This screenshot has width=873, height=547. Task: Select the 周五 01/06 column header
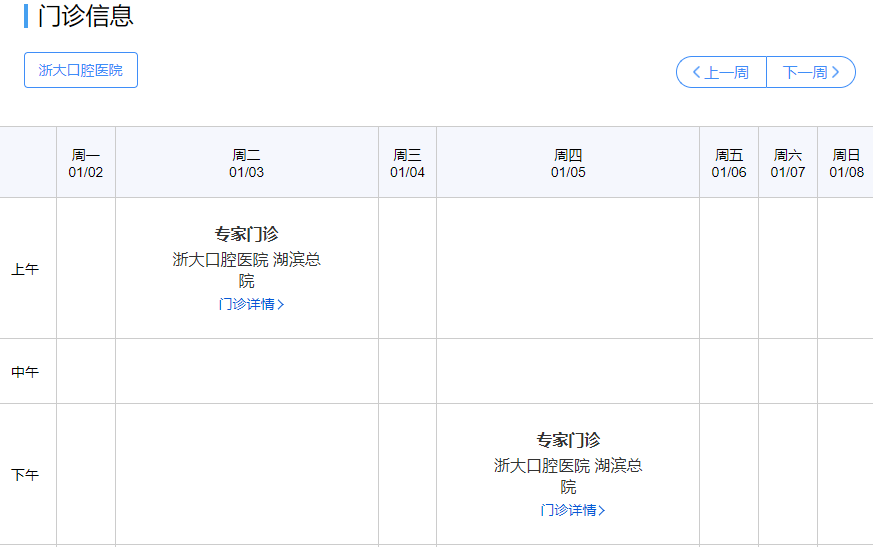click(x=729, y=163)
